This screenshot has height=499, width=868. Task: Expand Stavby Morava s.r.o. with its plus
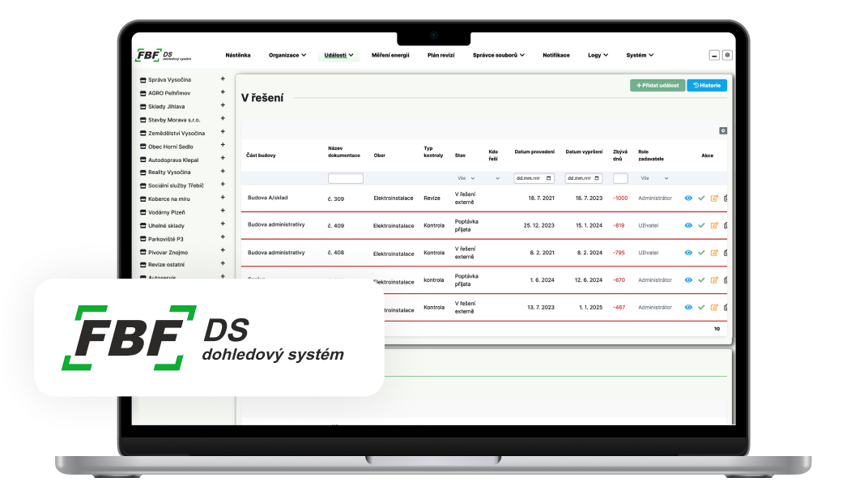(x=223, y=118)
